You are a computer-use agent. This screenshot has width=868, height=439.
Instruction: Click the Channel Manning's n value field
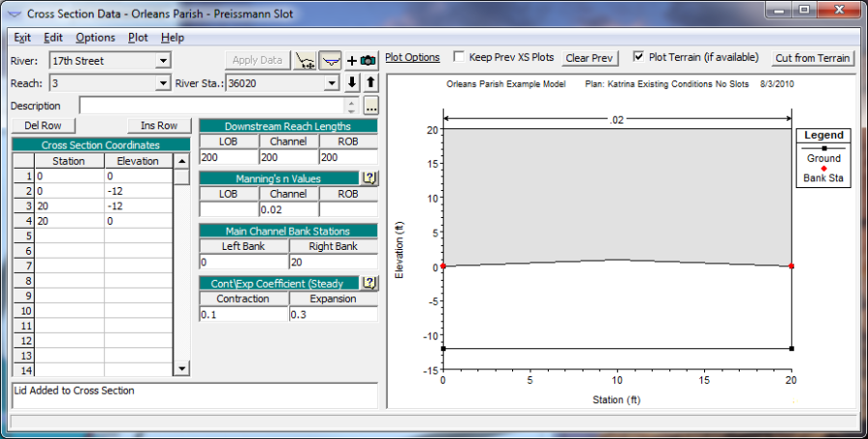tap(287, 209)
